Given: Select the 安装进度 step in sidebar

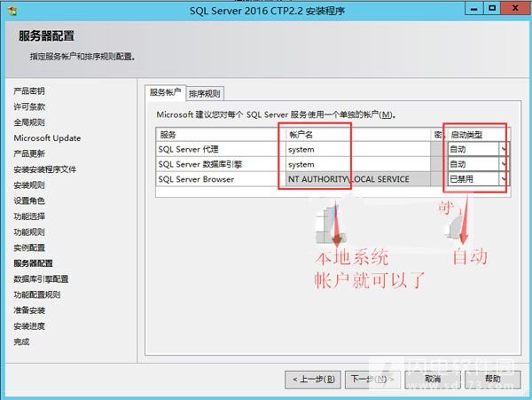Looking at the screenshot, I should click(x=29, y=326).
